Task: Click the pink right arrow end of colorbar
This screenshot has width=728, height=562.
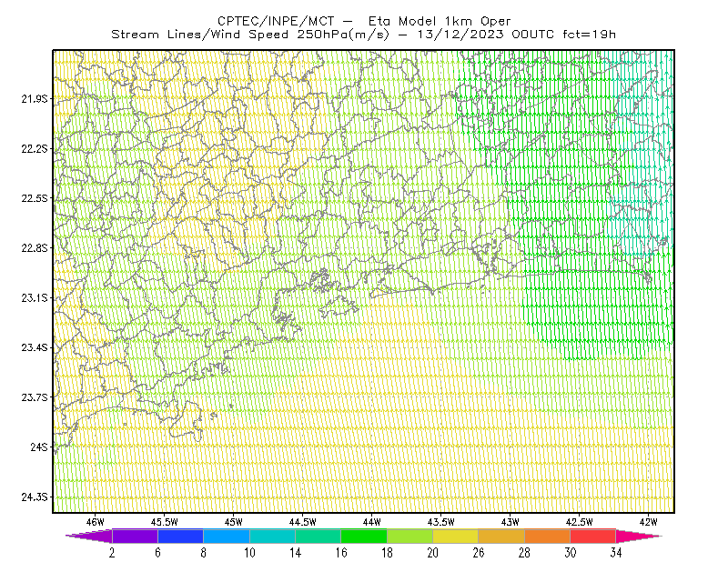Action: pyautogui.click(x=639, y=536)
